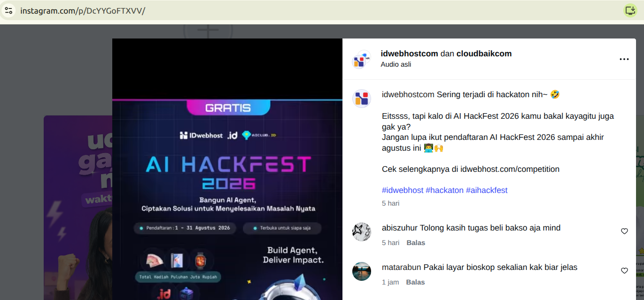
Task: Open the #idwebhost hashtag
Action: (x=403, y=190)
